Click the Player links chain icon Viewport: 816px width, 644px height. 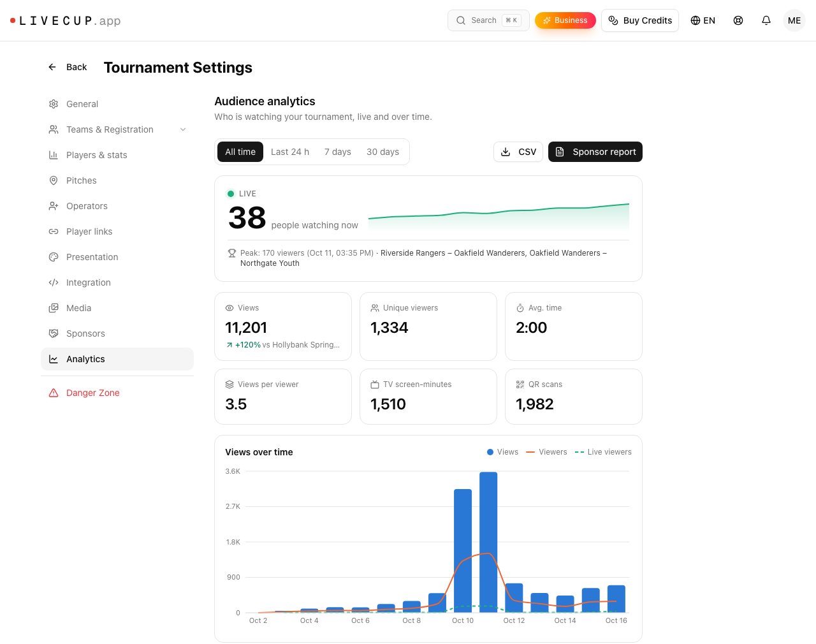54,231
